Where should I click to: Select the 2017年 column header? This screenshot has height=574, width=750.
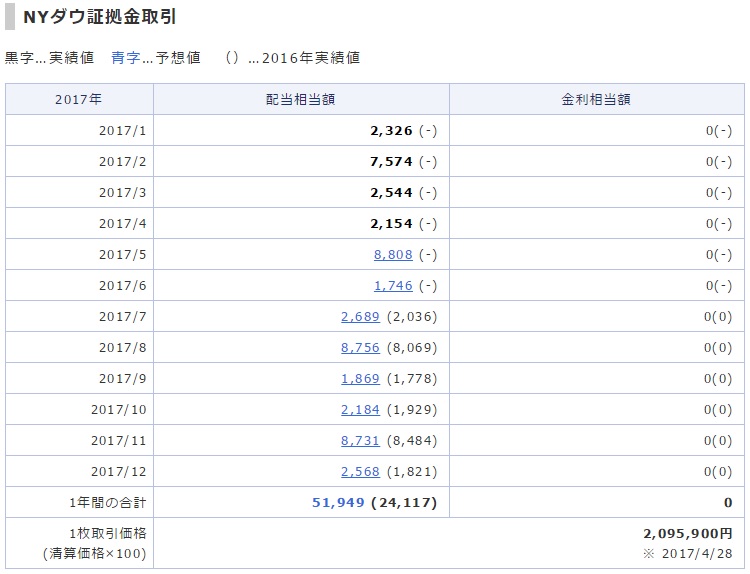coord(78,99)
